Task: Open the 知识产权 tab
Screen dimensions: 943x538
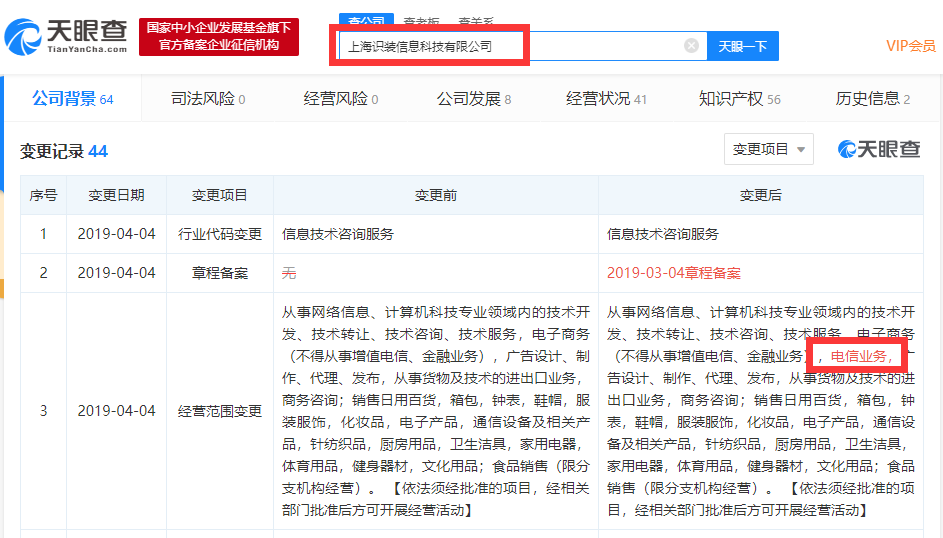Action: (740, 99)
